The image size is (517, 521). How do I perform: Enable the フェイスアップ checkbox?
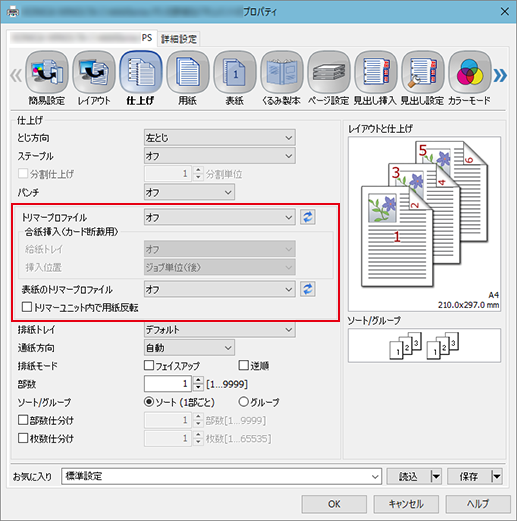point(149,365)
